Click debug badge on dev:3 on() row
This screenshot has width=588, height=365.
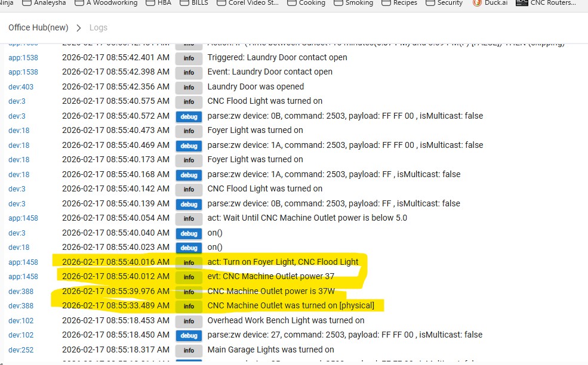click(x=189, y=233)
